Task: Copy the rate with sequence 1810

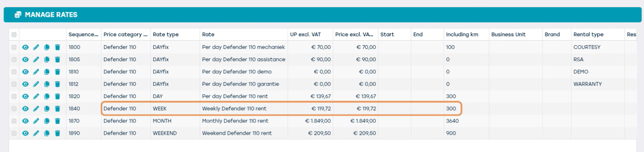Action: coord(47,72)
